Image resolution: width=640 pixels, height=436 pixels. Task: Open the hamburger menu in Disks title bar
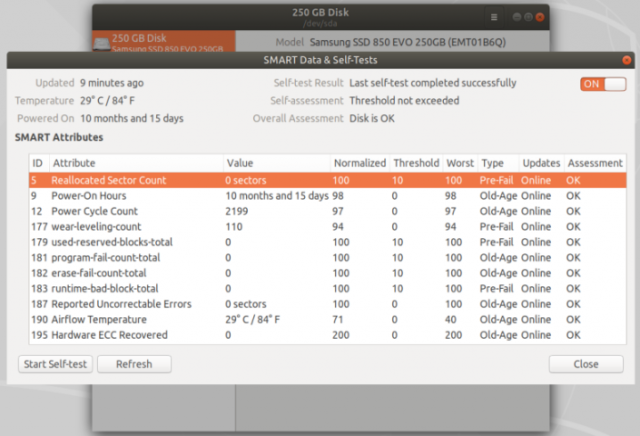pos(494,17)
